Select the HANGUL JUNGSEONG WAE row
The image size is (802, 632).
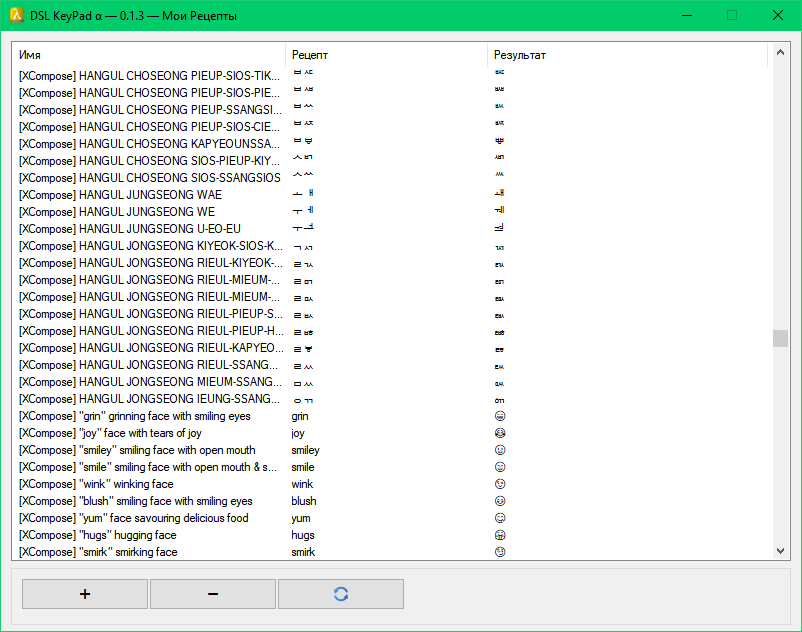click(x=150, y=195)
